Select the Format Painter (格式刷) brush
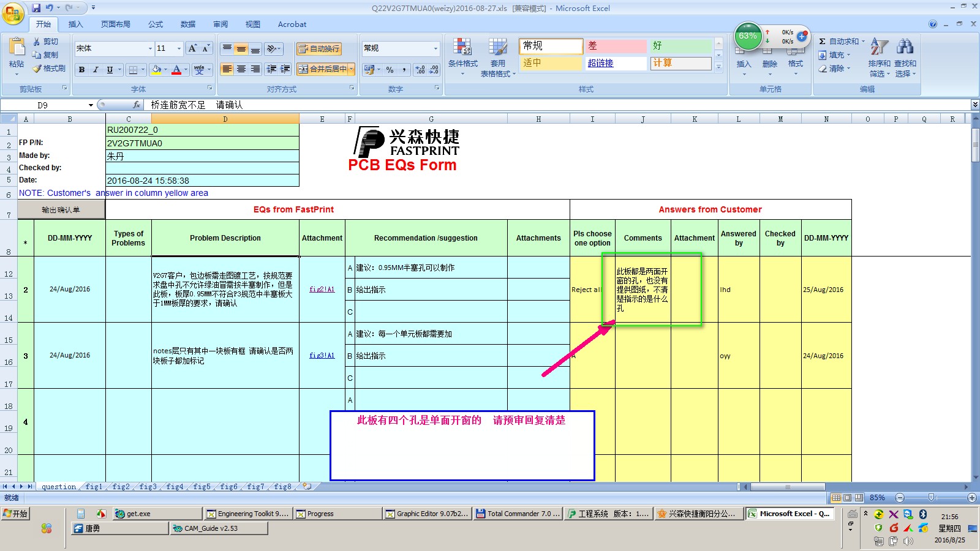 [x=37, y=69]
